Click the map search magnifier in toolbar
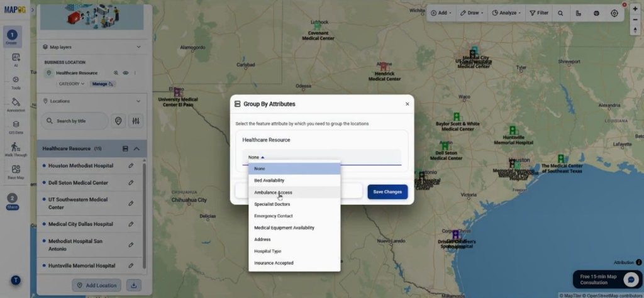The width and height of the screenshot is (644, 298). [560, 13]
